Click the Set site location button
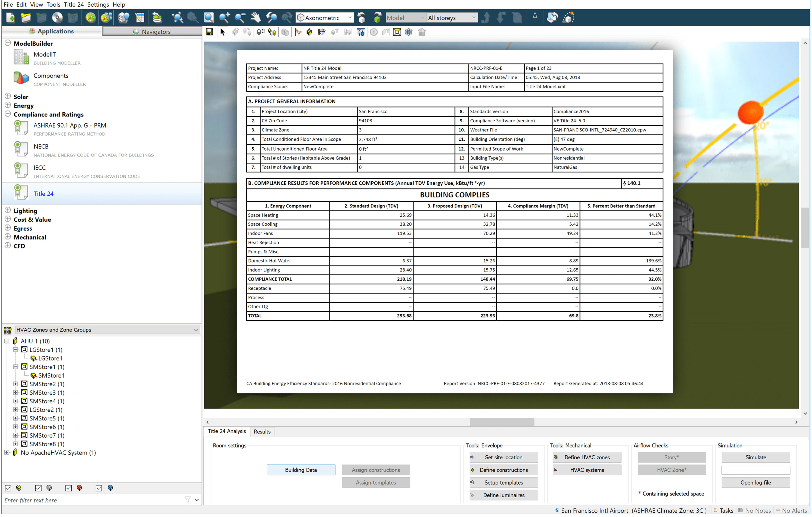The height and width of the screenshot is (517, 812). coord(503,457)
